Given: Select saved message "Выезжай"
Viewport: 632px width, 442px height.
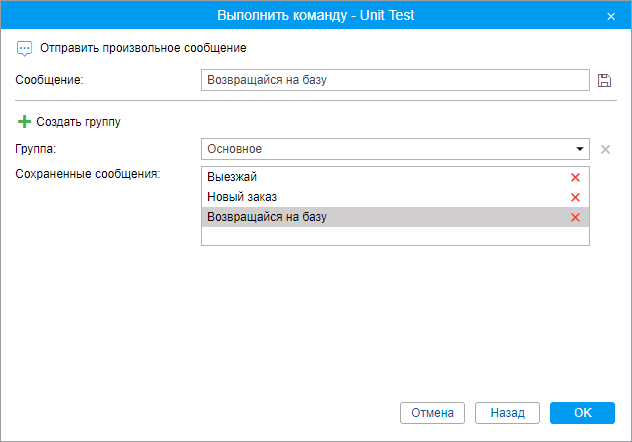Looking at the screenshot, I should [380, 177].
